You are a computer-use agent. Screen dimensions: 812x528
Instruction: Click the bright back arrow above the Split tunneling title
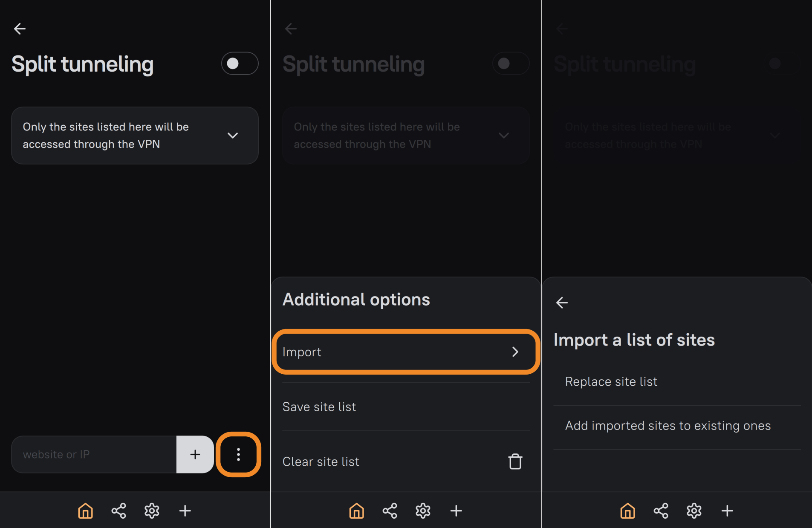point(20,29)
